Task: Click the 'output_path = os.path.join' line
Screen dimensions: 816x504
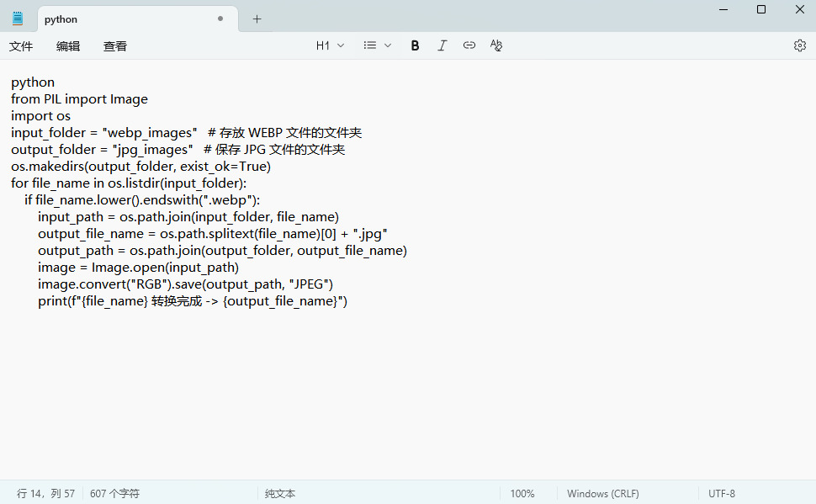Action: click(222, 251)
